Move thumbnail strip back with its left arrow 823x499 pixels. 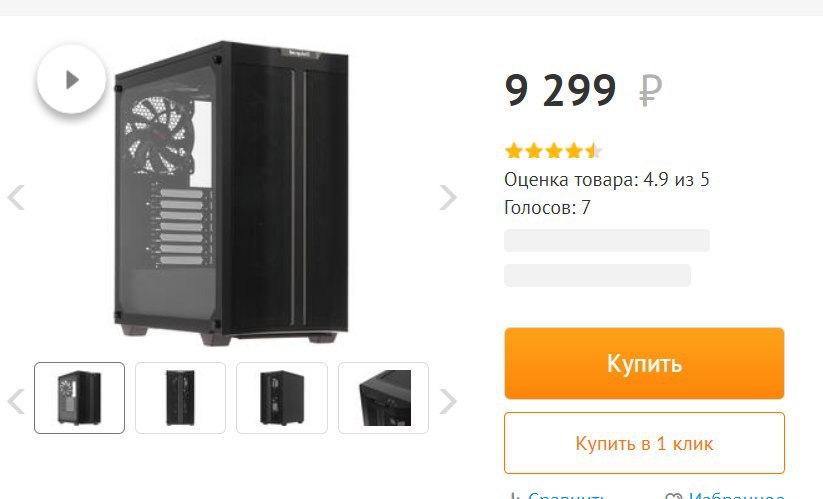[x=16, y=401]
